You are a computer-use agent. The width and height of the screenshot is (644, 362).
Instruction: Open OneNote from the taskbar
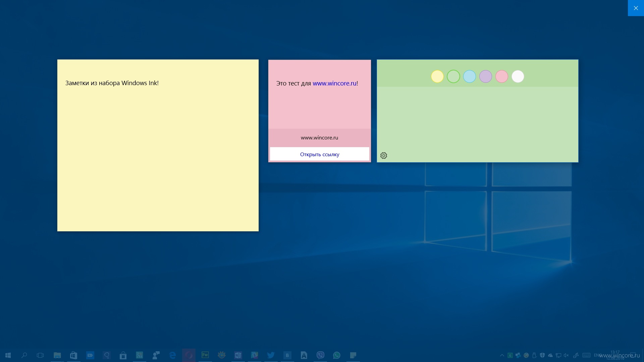[x=238, y=355]
